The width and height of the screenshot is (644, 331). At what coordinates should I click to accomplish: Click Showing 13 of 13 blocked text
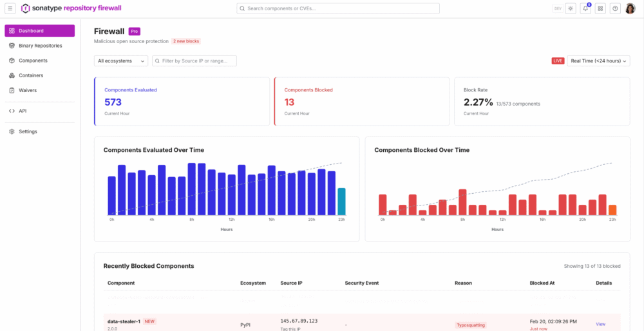pyautogui.click(x=592, y=266)
